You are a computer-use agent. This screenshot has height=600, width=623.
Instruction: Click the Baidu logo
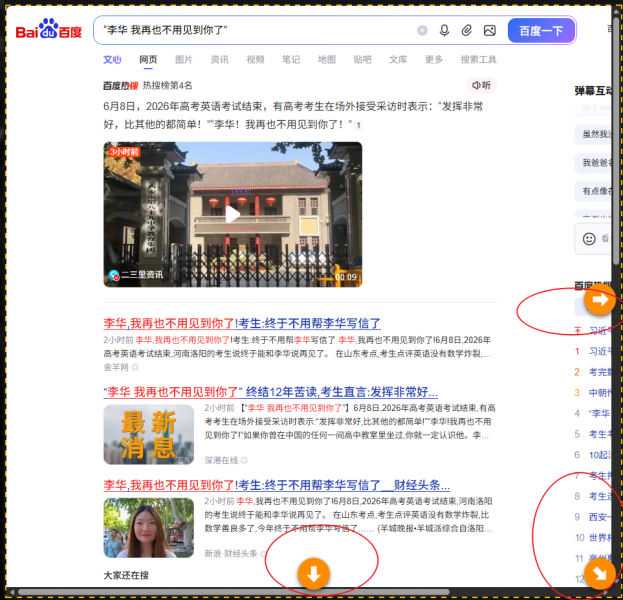tap(48, 29)
